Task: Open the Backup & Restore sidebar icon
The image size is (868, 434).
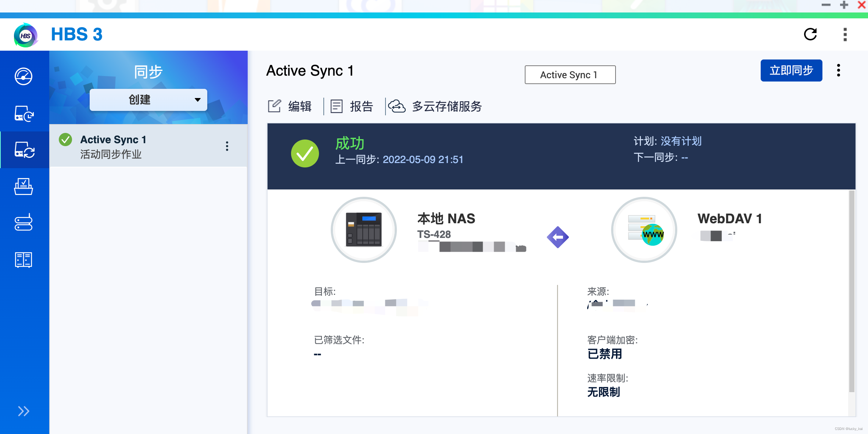Action: tap(24, 113)
